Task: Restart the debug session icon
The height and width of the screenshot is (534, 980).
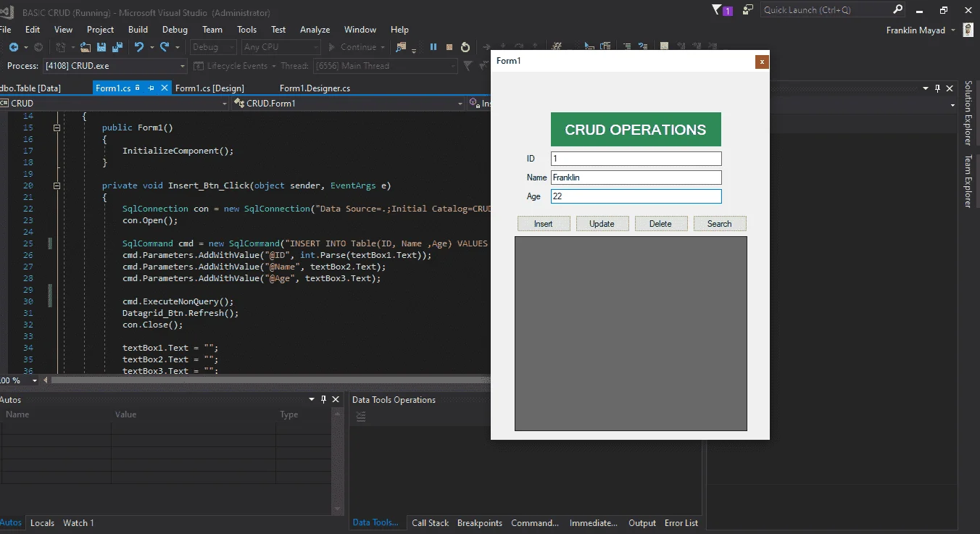Action: pos(465,47)
